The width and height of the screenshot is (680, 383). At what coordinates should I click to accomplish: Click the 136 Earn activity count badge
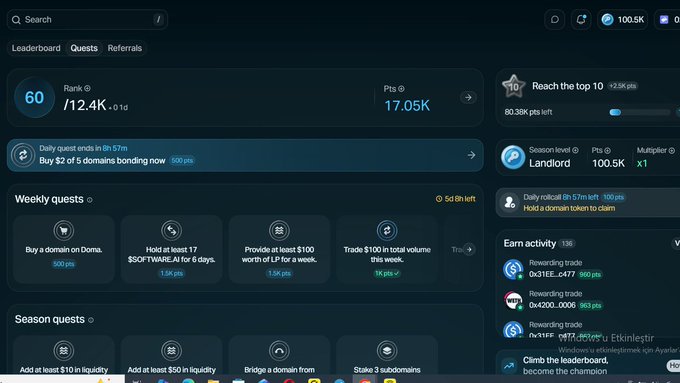click(567, 244)
